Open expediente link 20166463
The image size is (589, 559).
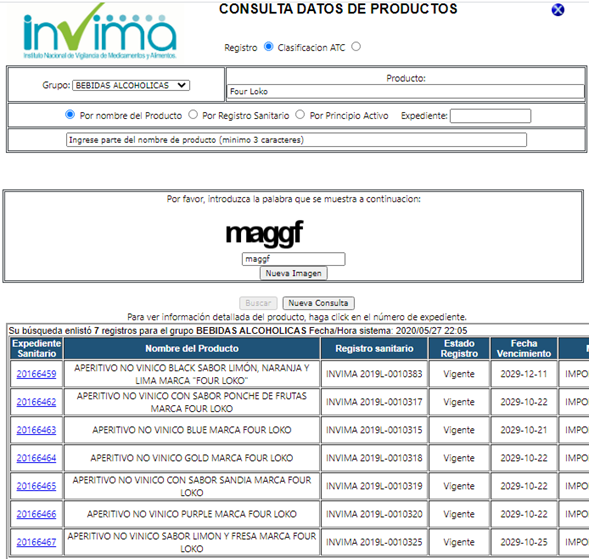click(36, 430)
